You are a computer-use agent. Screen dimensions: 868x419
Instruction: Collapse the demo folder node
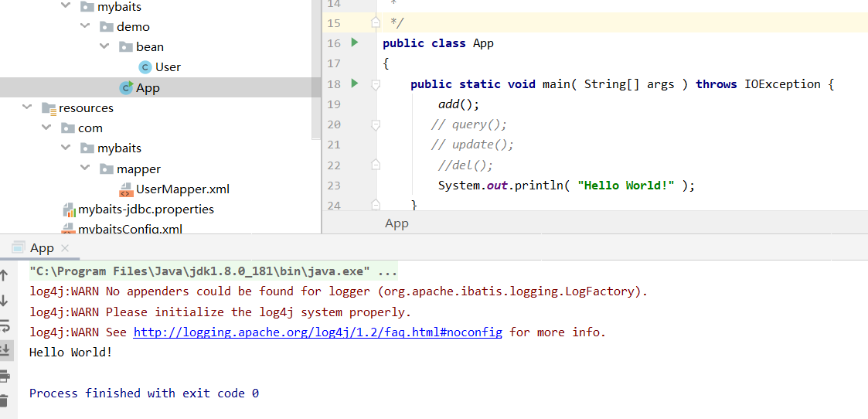pyautogui.click(x=85, y=26)
